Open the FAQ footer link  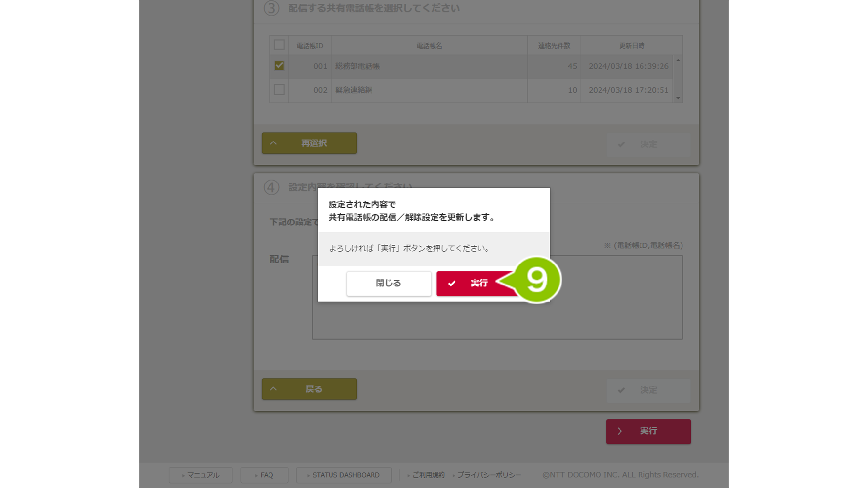pyautogui.click(x=264, y=475)
